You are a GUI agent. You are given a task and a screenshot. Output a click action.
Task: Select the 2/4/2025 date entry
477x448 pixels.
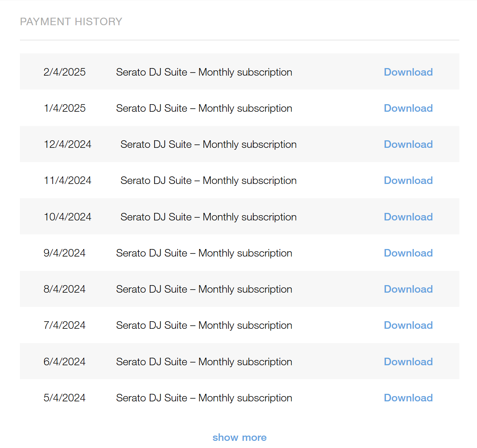64,72
